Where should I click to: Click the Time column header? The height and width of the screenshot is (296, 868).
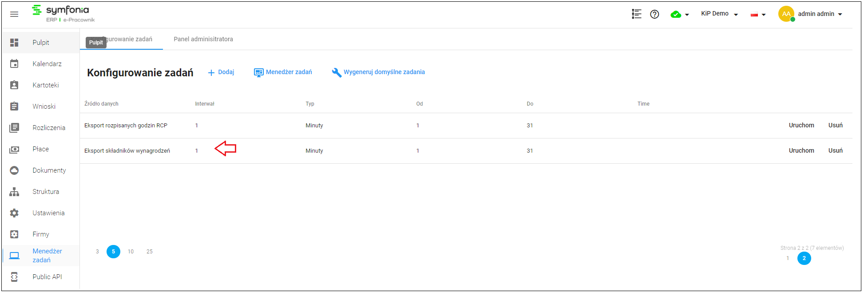point(643,104)
